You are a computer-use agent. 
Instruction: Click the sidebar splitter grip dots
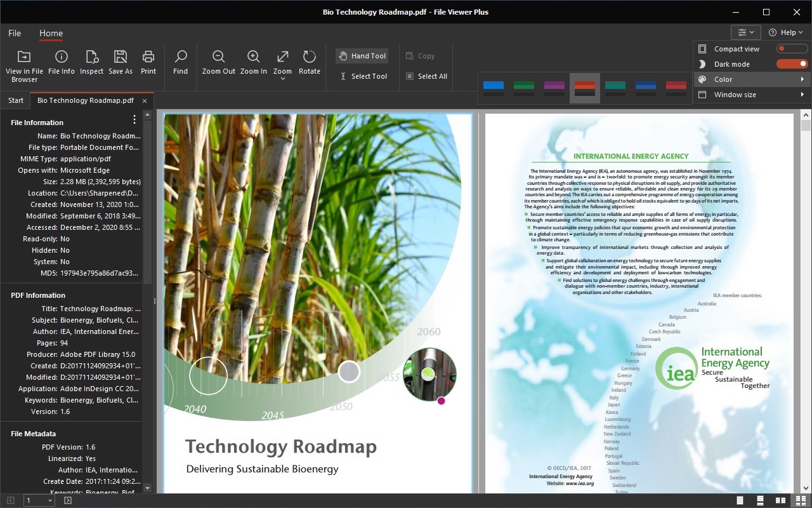tap(155, 301)
